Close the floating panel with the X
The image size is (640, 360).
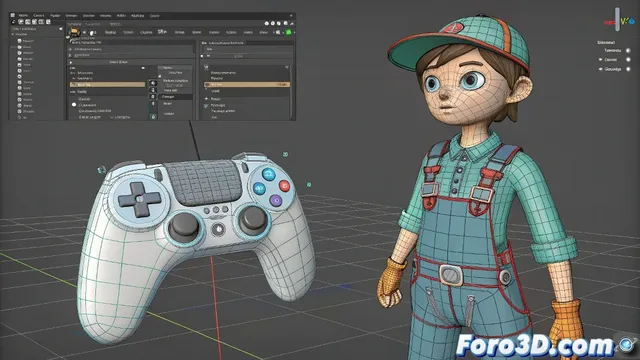(x=291, y=16)
